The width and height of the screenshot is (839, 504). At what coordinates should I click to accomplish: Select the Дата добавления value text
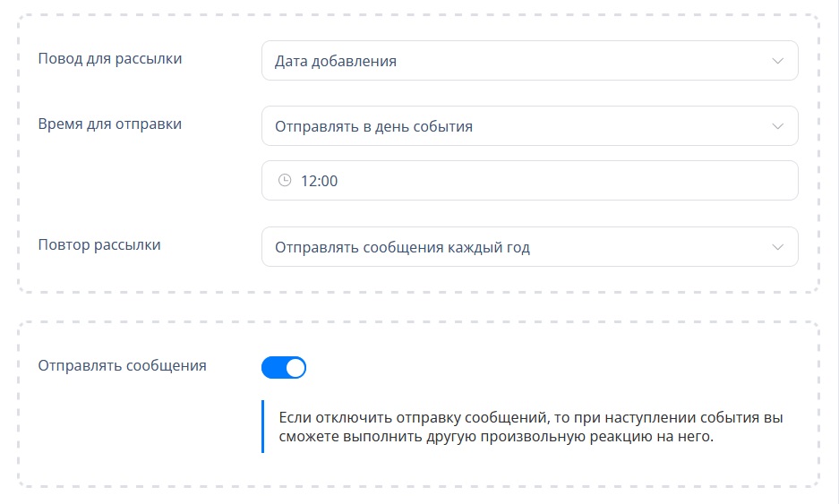coord(336,61)
